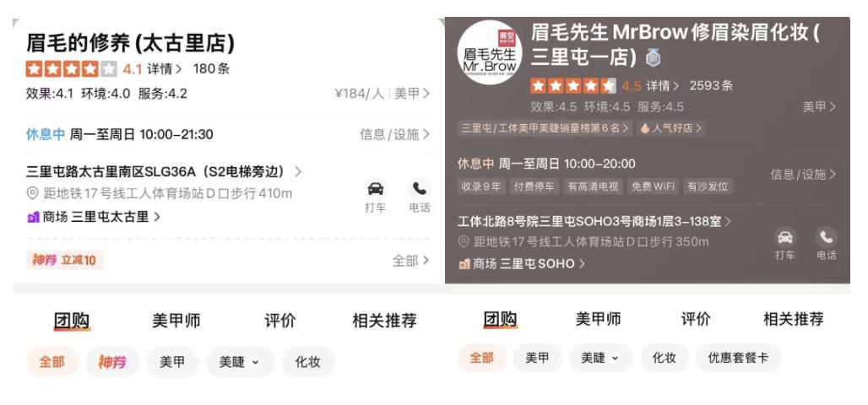Viewport: 868px width, 405px height.
Task: Select the left 全部 filter chip
Action: (52, 362)
